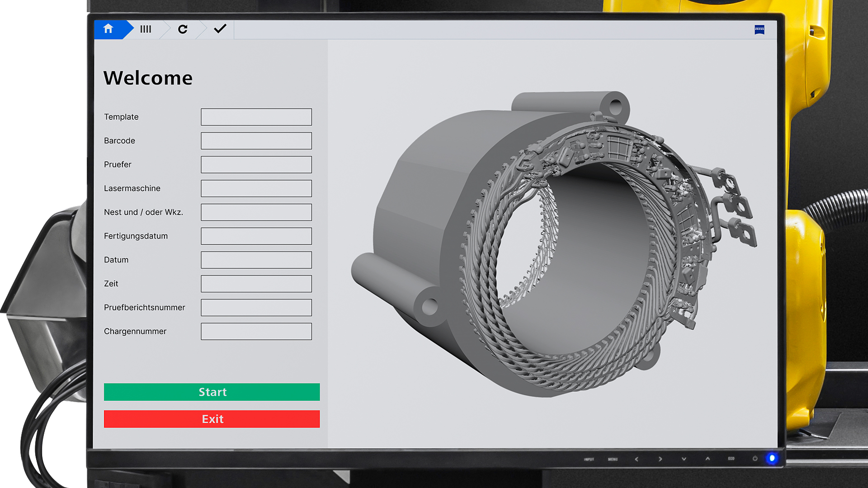Click the green Start button

[212, 392]
